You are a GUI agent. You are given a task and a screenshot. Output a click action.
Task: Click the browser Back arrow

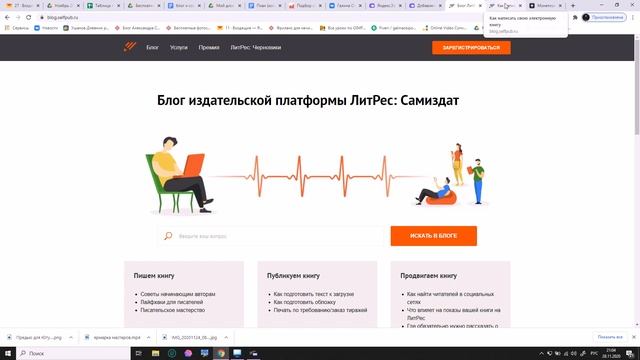(7, 18)
